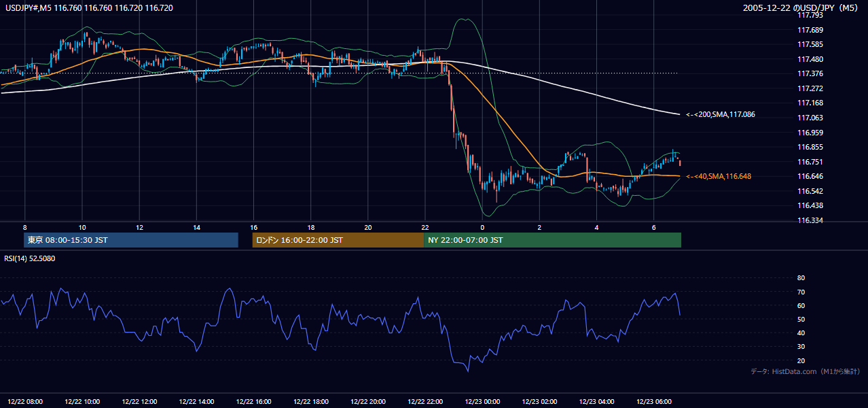The width and height of the screenshot is (868, 408).
Task: Click the 12/22 12:00 time label
Action: click(139, 401)
